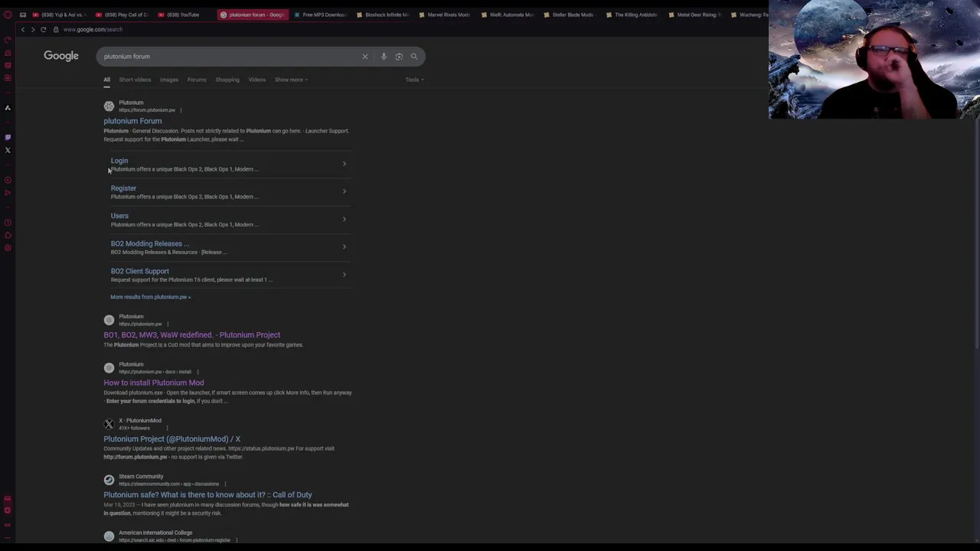This screenshot has height=551, width=980.
Task: Expand the BO2 Client Support arrow
Action: pyautogui.click(x=344, y=274)
